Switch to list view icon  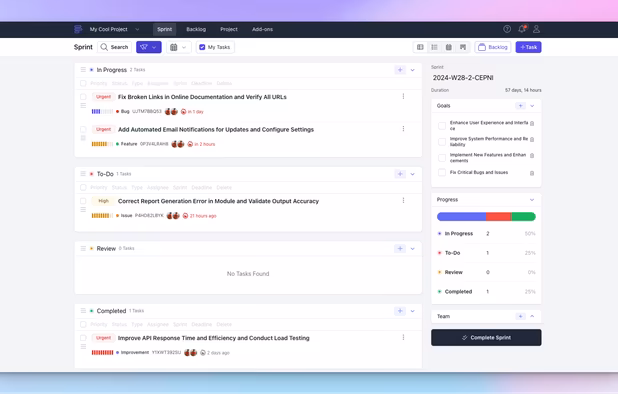tap(434, 47)
